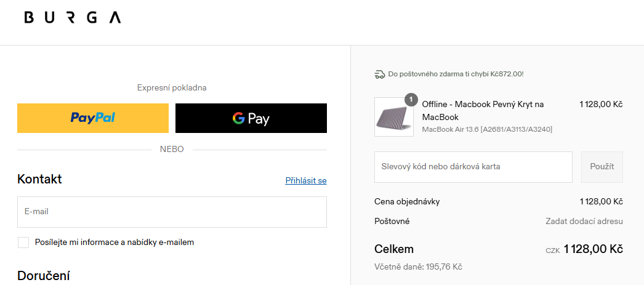Click the Kontakt section heading
The height and width of the screenshot is (285, 644).
coord(39,179)
